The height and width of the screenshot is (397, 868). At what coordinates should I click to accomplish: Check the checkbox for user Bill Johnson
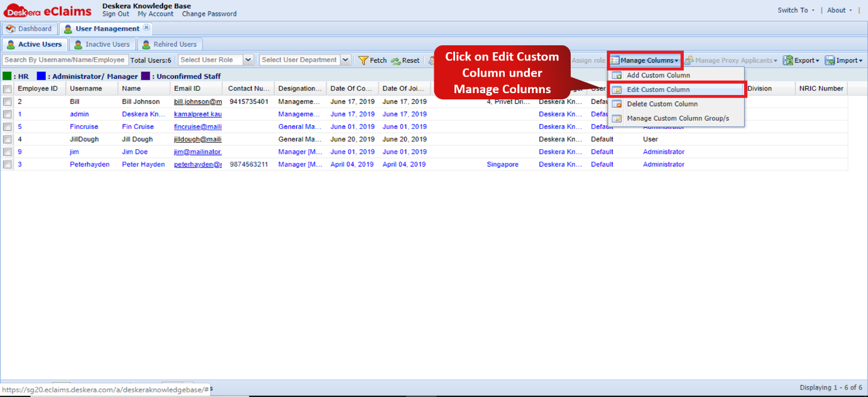pyautogui.click(x=8, y=101)
